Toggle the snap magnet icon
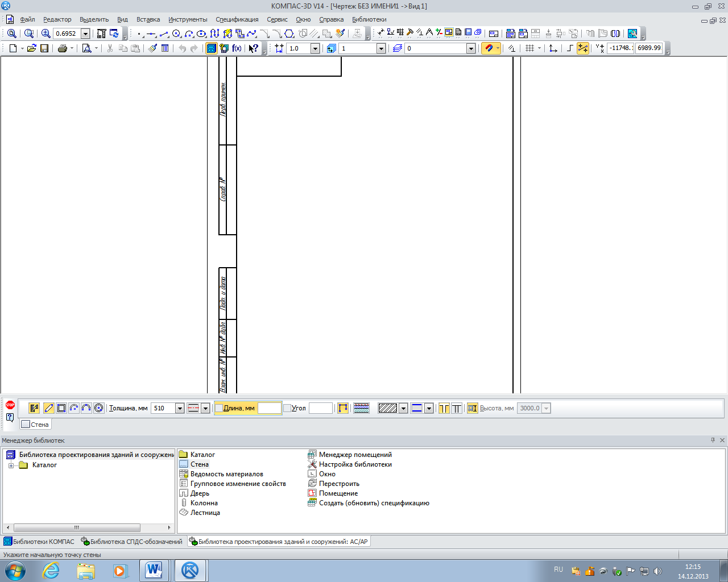728x582 pixels. [x=489, y=48]
